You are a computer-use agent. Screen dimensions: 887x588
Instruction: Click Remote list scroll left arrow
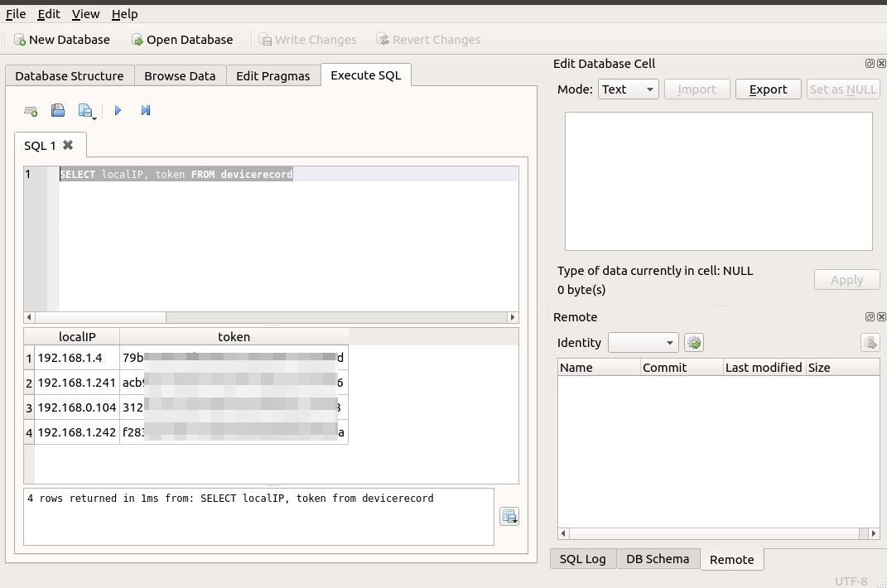coord(563,533)
